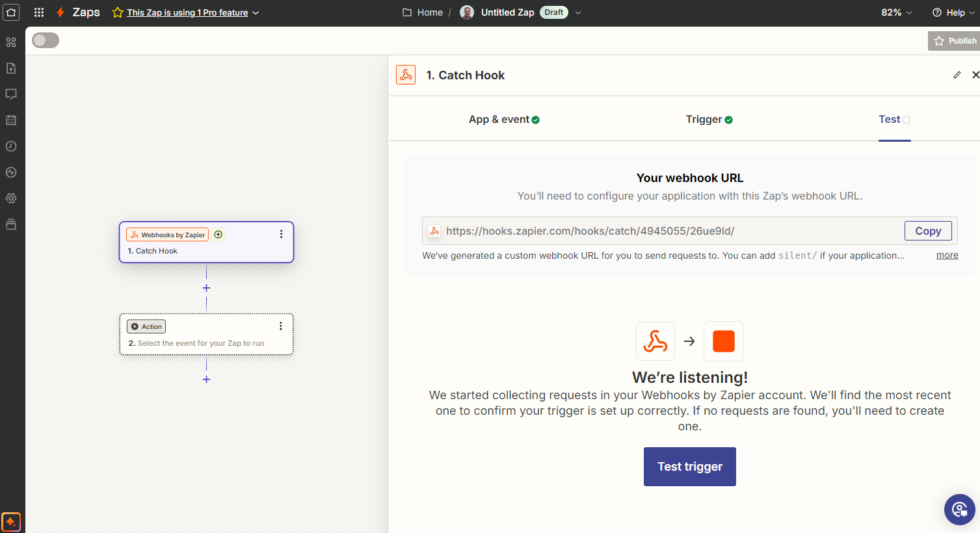Select the 2. Action step card
The height and width of the screenshot is (533, 980).
[x=206, y=335]
